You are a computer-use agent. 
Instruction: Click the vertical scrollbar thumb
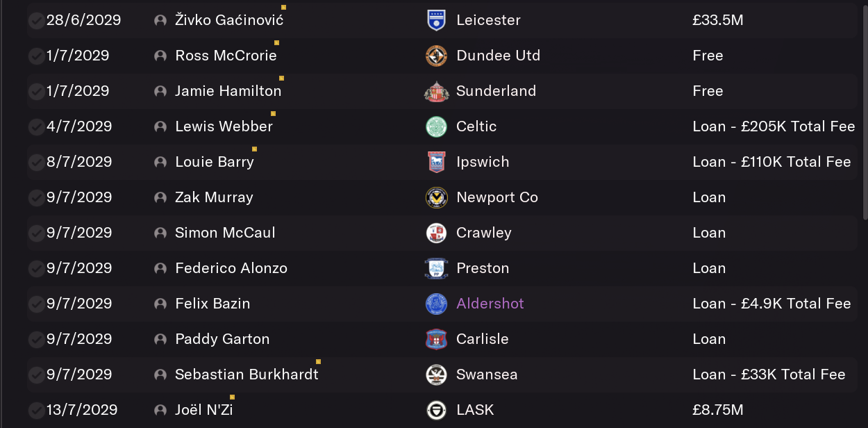click(865, 110)
